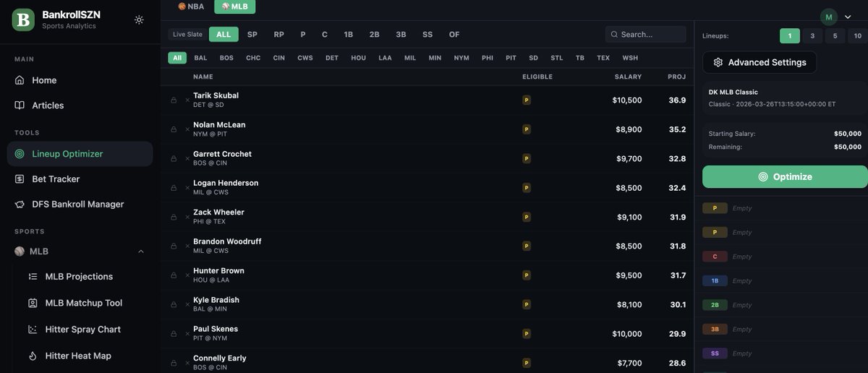Exclude Nolan McLean using X icon
The width and height of the screenshot is (868, 373).
pyautogui.click(x=187, y=129)
